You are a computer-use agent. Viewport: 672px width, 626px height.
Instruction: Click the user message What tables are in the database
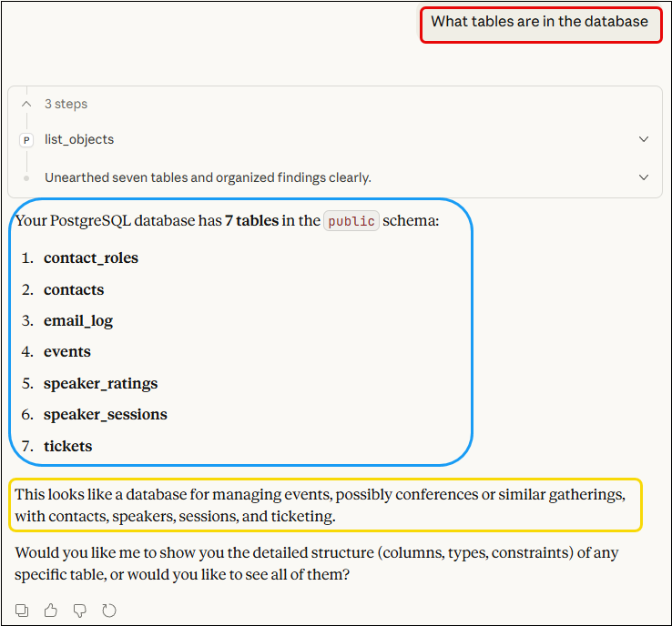(539, 22)
